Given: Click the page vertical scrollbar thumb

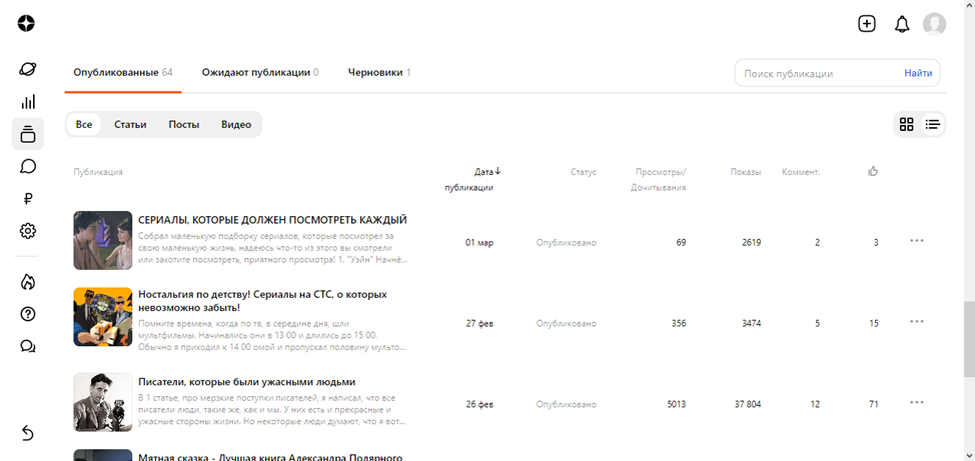Looking at the screenshot, I should coord(969,339).
